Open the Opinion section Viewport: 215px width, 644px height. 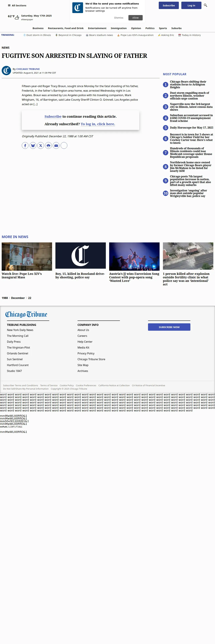(136, 28)
